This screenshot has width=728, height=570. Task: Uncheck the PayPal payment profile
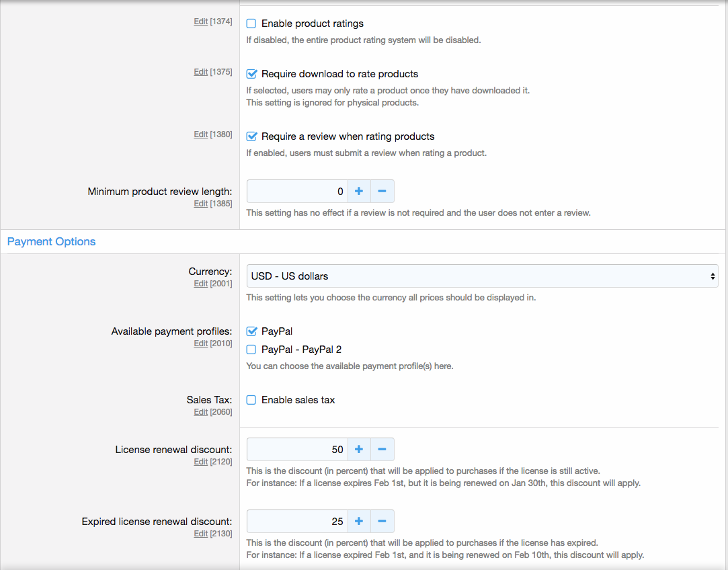[x=251, y=331]
